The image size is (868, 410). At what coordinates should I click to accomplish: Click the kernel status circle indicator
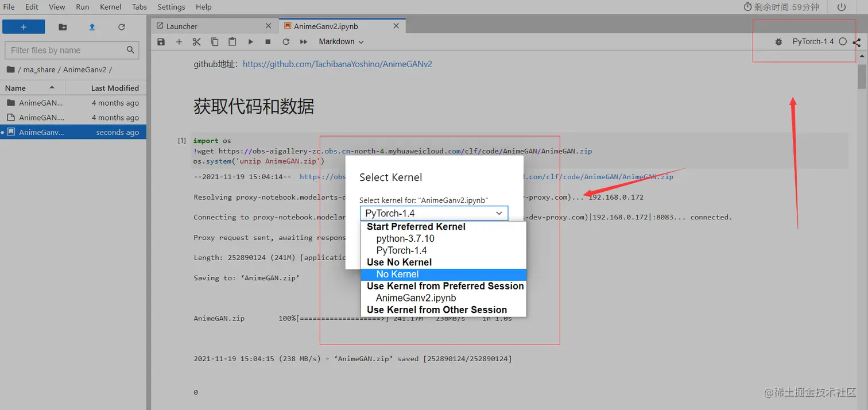843,42
